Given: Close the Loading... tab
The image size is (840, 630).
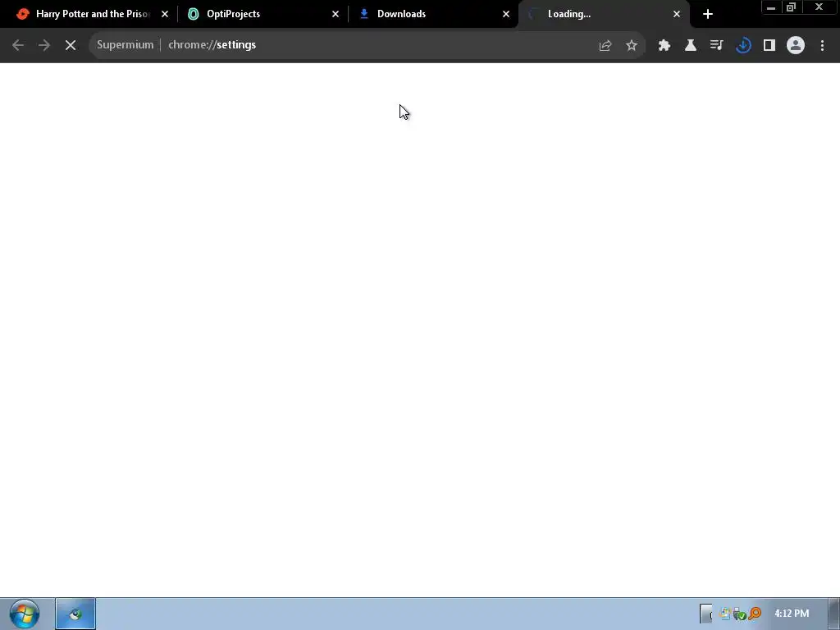Looking at the screenshot, I should pos(677,15).
